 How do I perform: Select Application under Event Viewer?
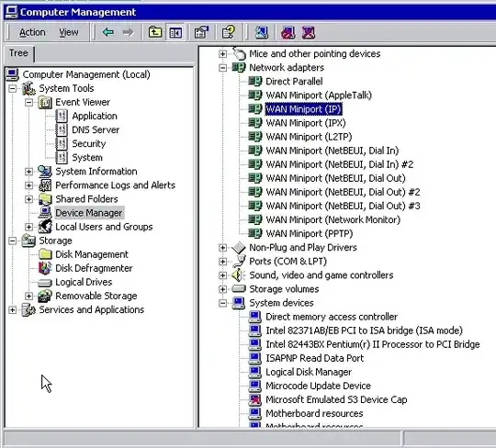tap(95, 116)
